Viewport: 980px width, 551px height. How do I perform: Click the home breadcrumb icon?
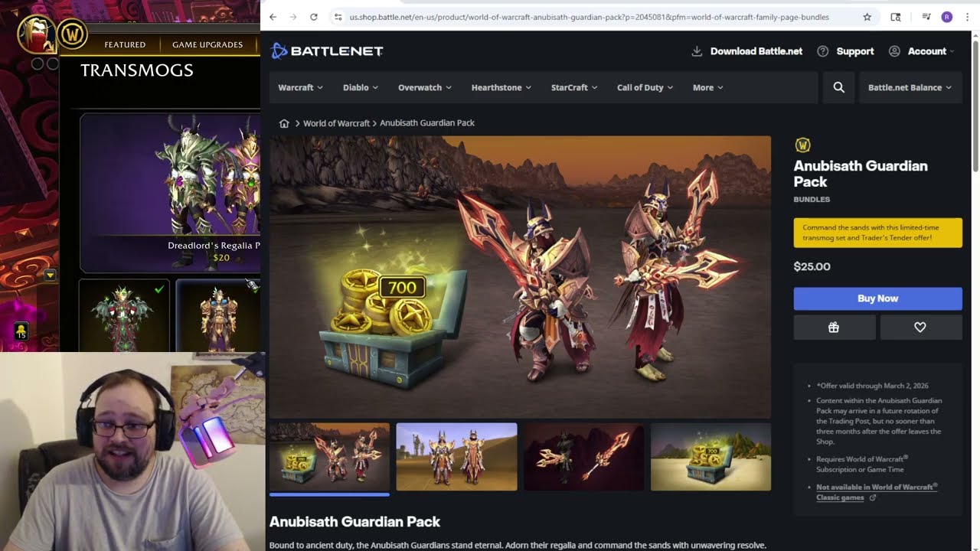[284, 123]
